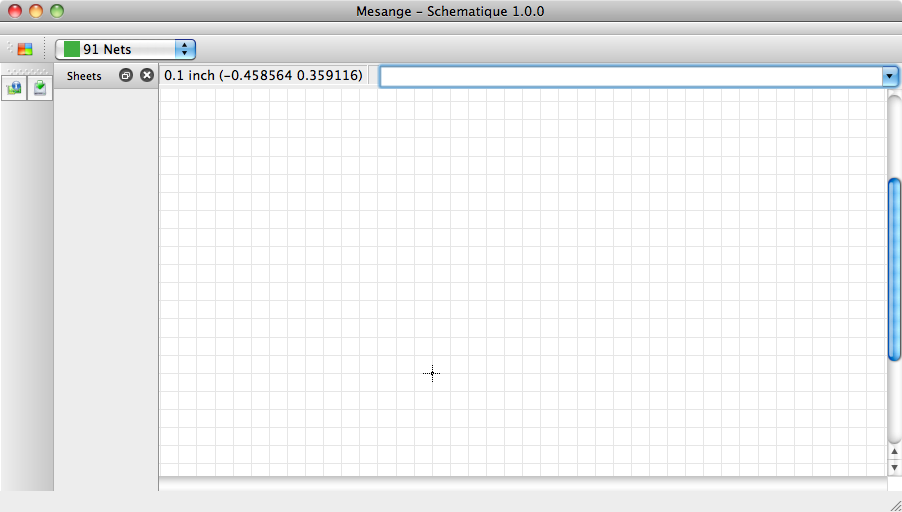Click the scroll up arrow
Viewport: 902px width, 512px height.
pyautogui.click(x=894, y=452)
